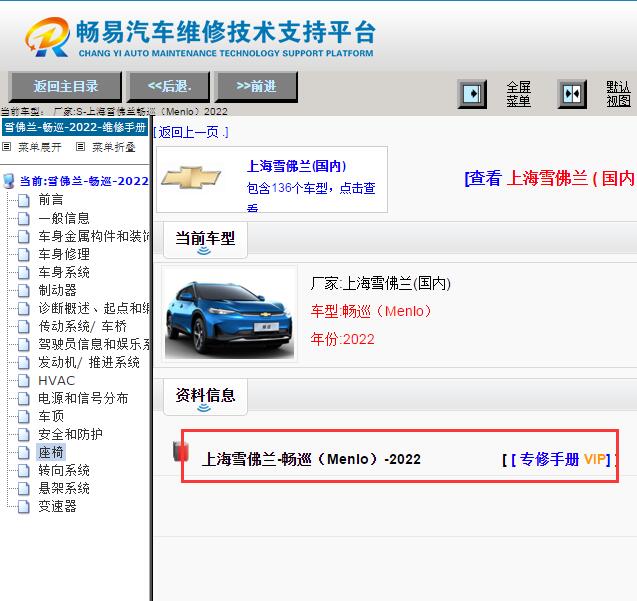Click 包含136个车型，点击查看 link
The width and height of the screenshot is (637, 601).
tap(311, 197)
